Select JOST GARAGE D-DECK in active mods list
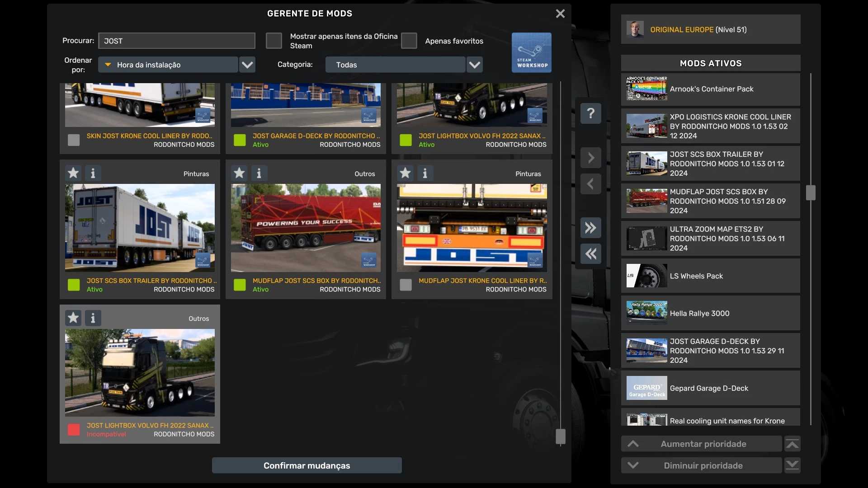The image size is (868, 488). (711, 351)
